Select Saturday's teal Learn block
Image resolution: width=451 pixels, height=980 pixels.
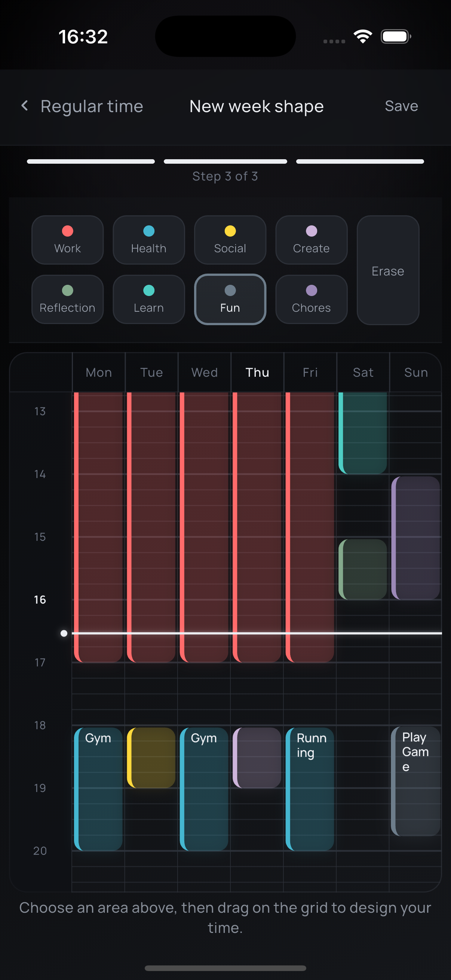click(363, 433)
